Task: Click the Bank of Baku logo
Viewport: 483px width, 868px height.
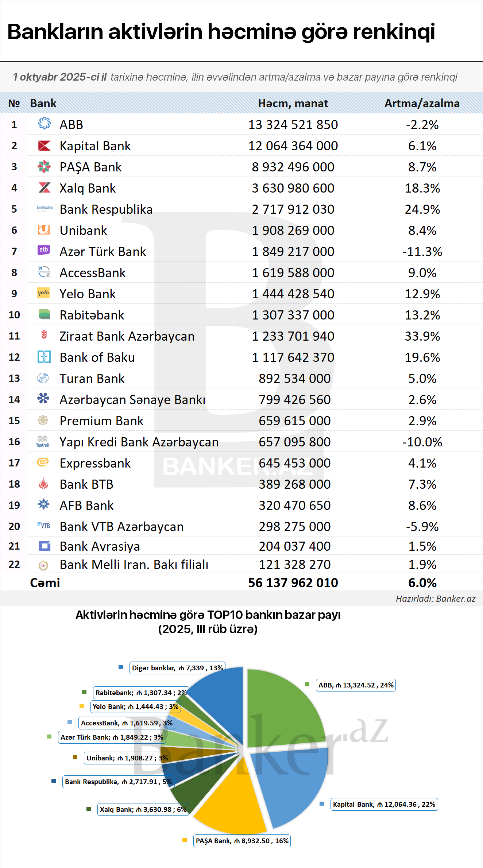Action: click(x=44, y=357)
